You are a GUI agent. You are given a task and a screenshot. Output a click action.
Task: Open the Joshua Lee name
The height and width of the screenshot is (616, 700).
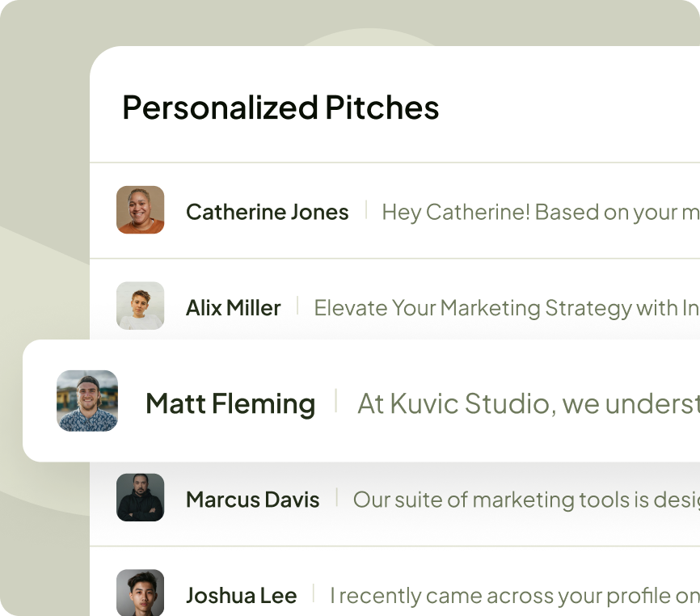pyautogui.click(x=241, y=596)
